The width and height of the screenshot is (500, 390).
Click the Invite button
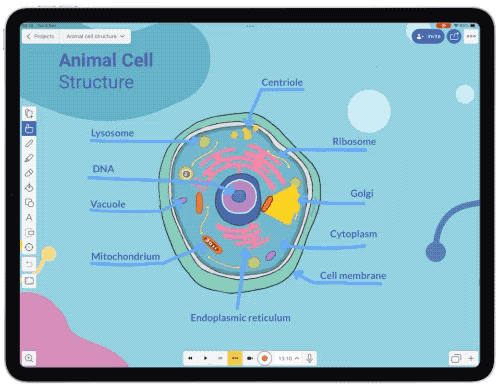428,36
